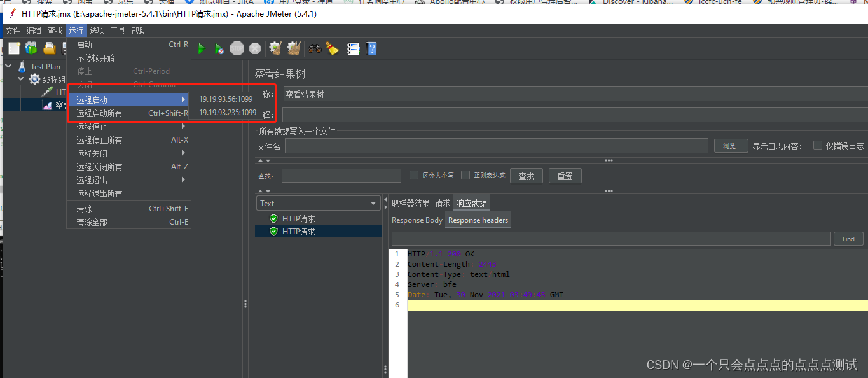Choose 清除全部 menu entry

[129, 222]
